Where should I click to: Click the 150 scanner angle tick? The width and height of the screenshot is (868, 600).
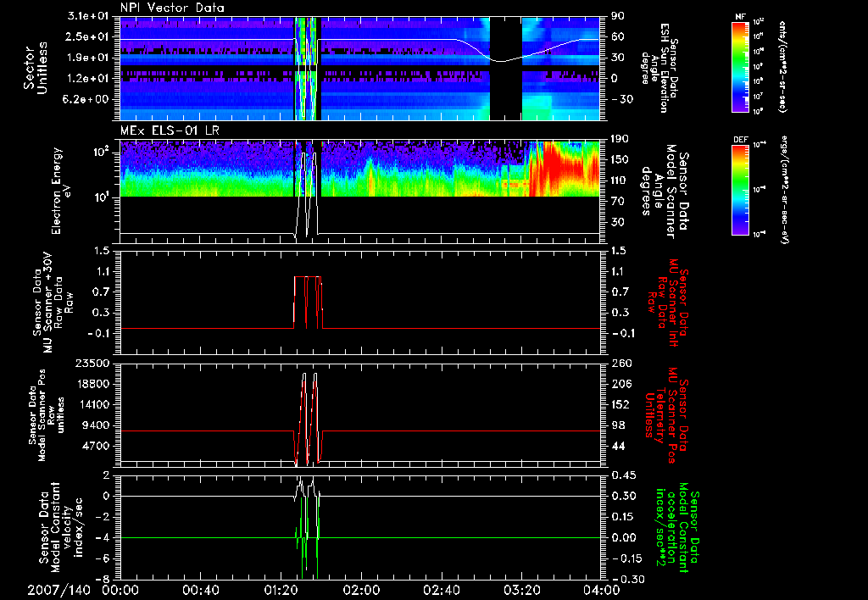[620, 159]
